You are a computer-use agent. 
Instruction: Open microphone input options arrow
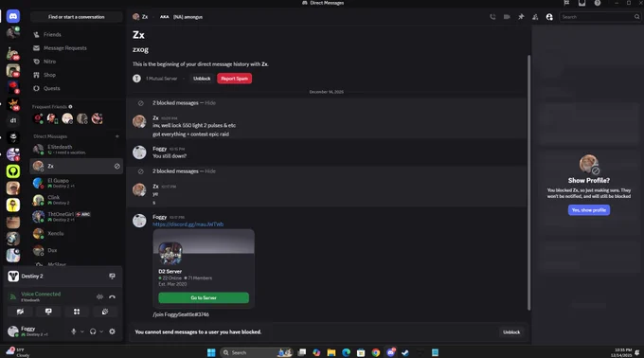[82, 331]
